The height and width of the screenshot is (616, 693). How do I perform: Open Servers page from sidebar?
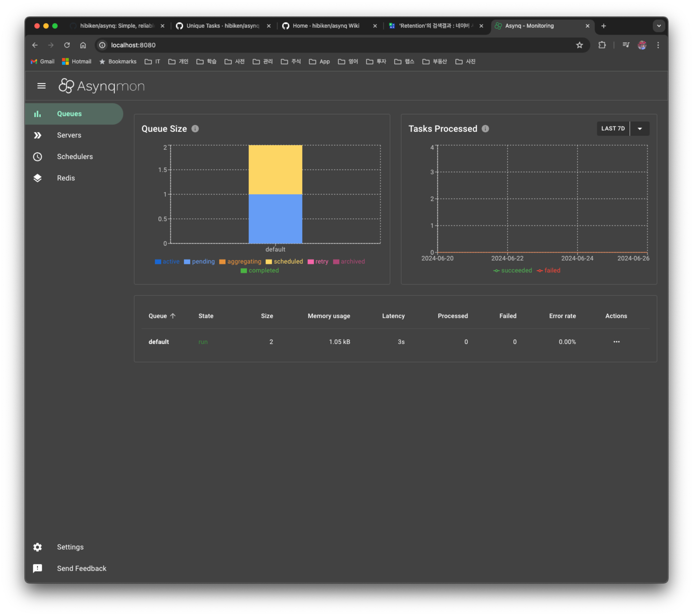69,135
